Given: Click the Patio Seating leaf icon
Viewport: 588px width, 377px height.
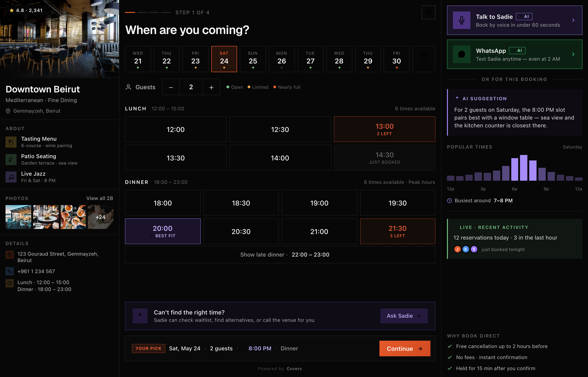Looking at the screenshot, I should pyautogui.click(x=11, y=159).
